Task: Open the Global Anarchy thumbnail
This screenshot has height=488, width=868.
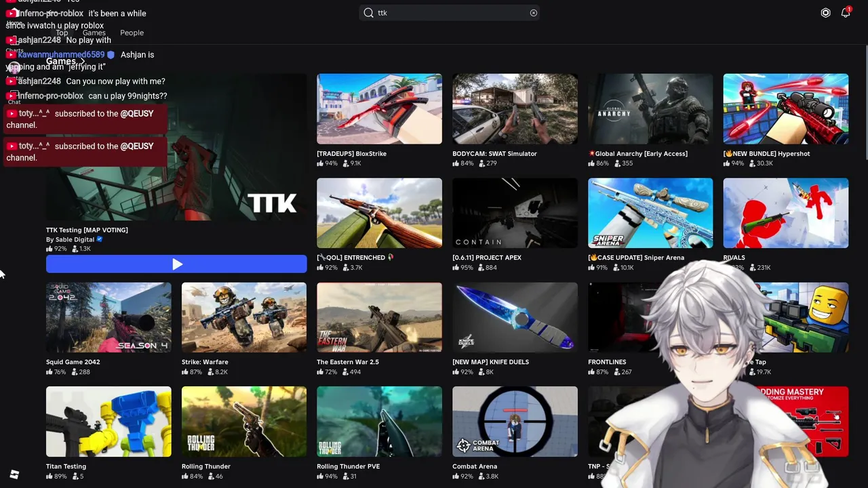Action: [x=650, y=109]
